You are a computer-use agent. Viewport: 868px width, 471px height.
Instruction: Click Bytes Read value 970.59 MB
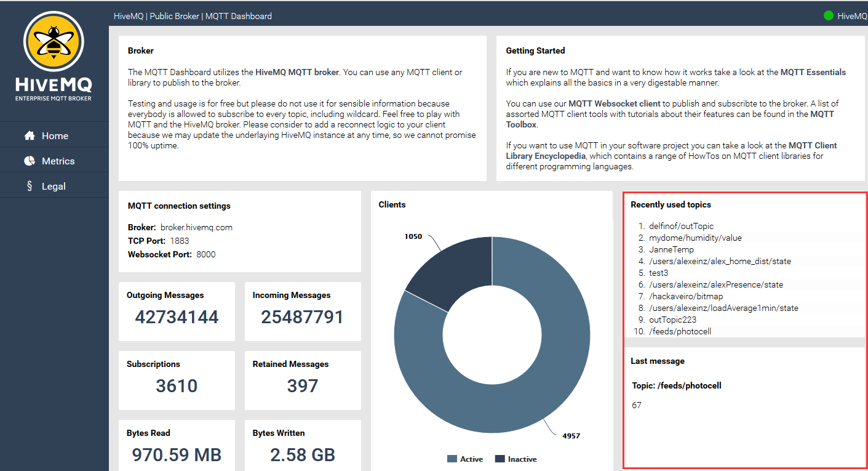[177, 455]
